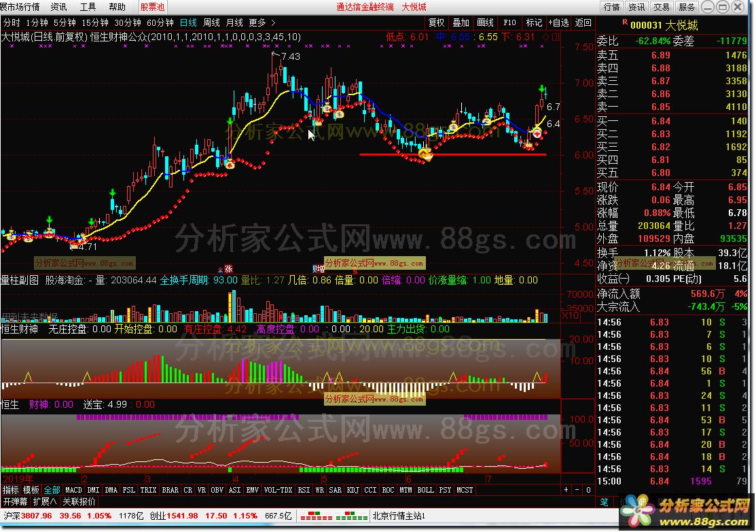Choose the BOLL indicator
756x532 pixels.
pos(426,490)
